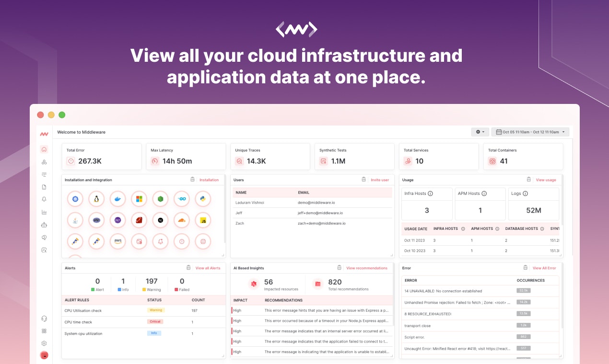Click View all Alerts link

point(208,268)
